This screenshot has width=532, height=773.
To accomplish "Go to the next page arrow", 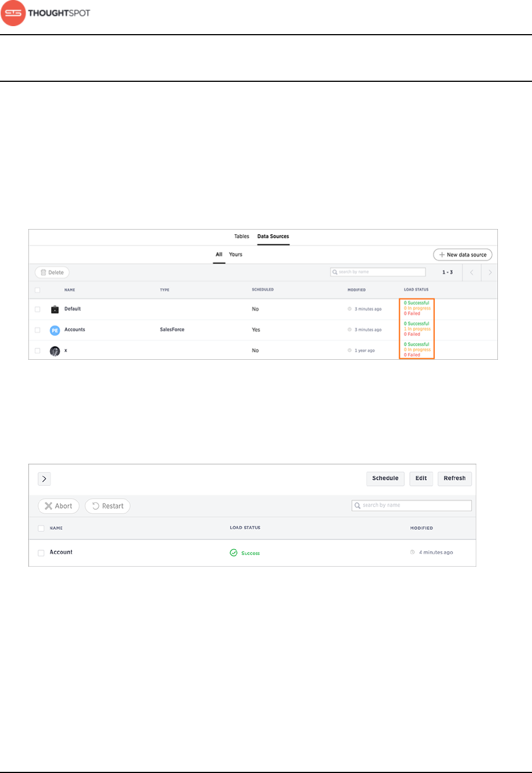I will point(490,272).
